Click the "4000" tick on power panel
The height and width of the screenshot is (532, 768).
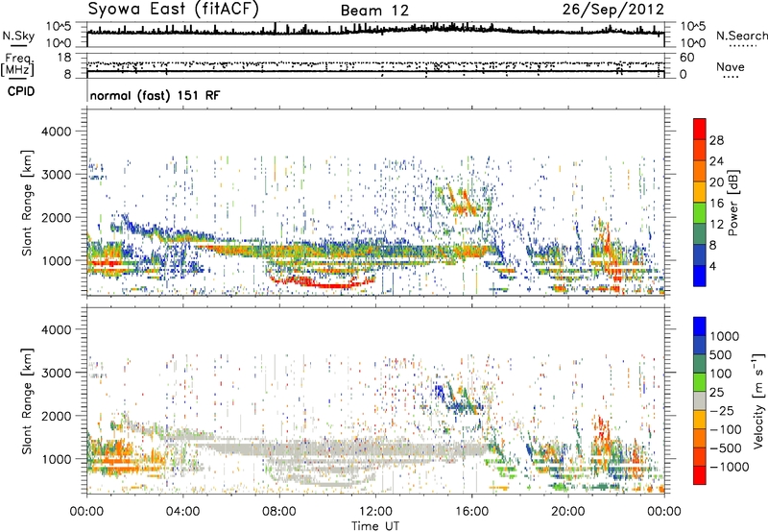point(57,132)
